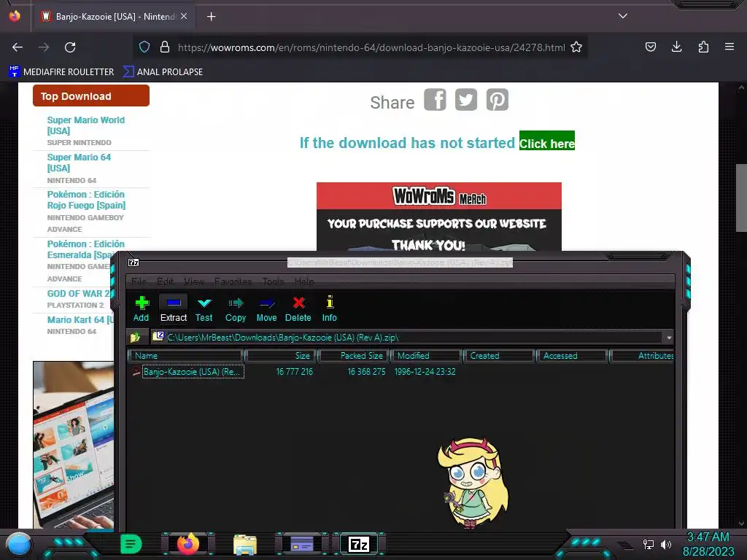Click the Add button in 7-Zip toolbar

click(141, 309)
